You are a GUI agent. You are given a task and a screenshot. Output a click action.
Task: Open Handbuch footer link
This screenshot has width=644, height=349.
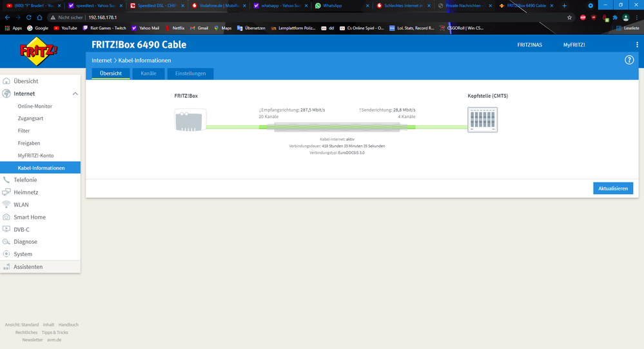68,324
